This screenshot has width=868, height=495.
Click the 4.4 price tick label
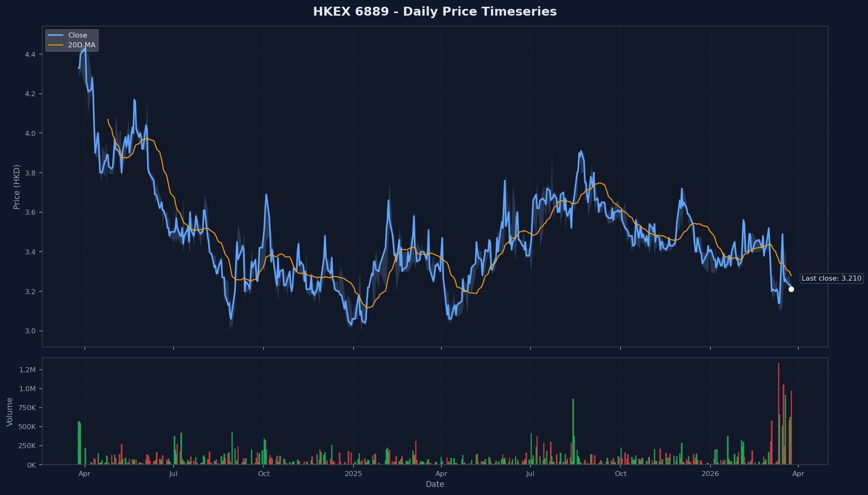tap(30, 54)
